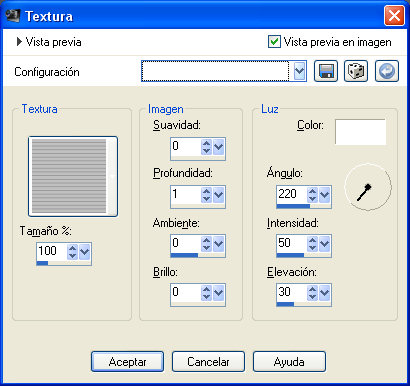This screenshot has height=386, width=410.
Task: Click the Profundidad value field
Action: coord(186,195)
